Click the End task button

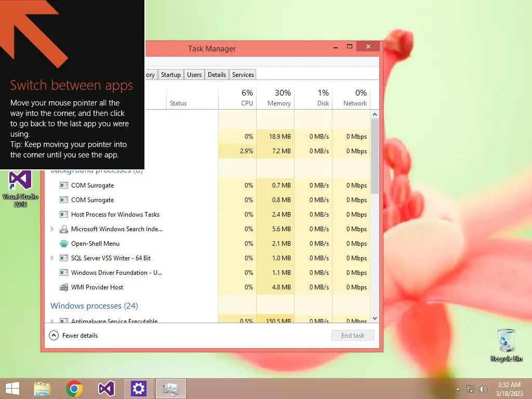click(353, 336)
